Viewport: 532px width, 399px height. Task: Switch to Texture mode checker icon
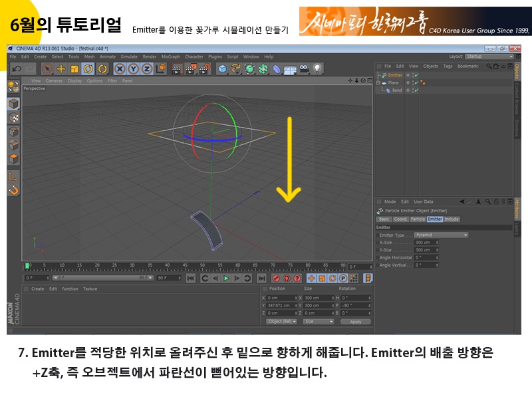(x=13, y=118)
